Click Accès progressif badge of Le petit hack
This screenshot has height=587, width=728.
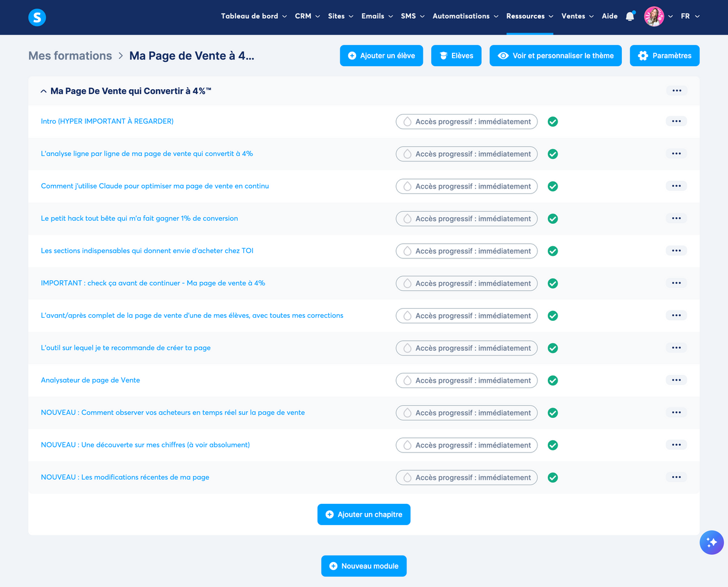pyautogui.click(x=467, y=218)
